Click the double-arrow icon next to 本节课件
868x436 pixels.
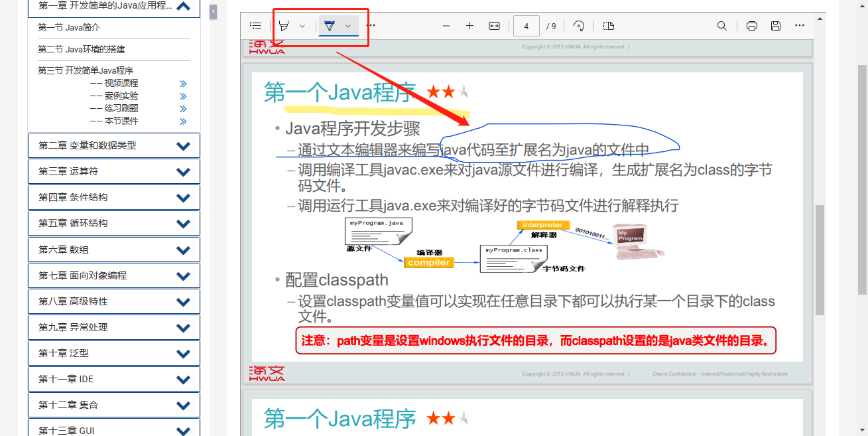pyautogui.click(x=183, y=121)
